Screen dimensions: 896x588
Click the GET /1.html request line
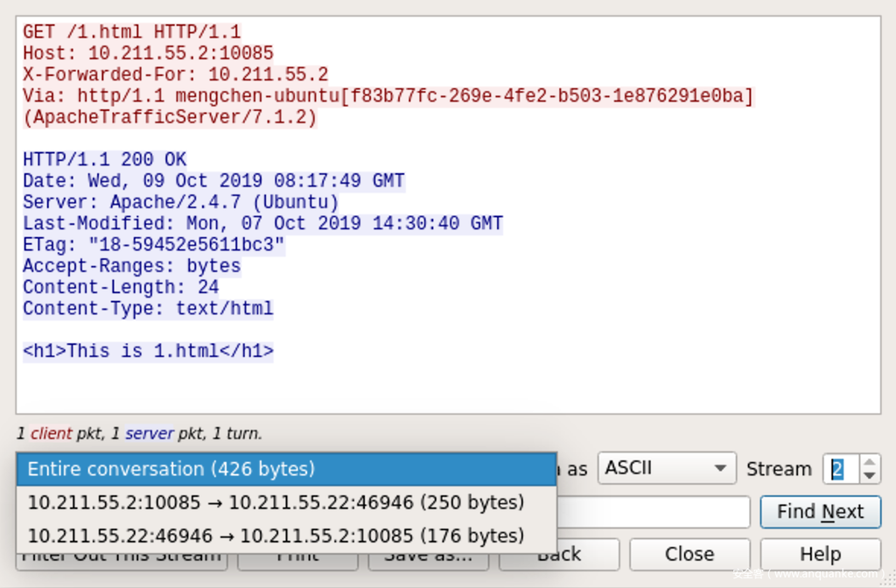tap(131, 32)
